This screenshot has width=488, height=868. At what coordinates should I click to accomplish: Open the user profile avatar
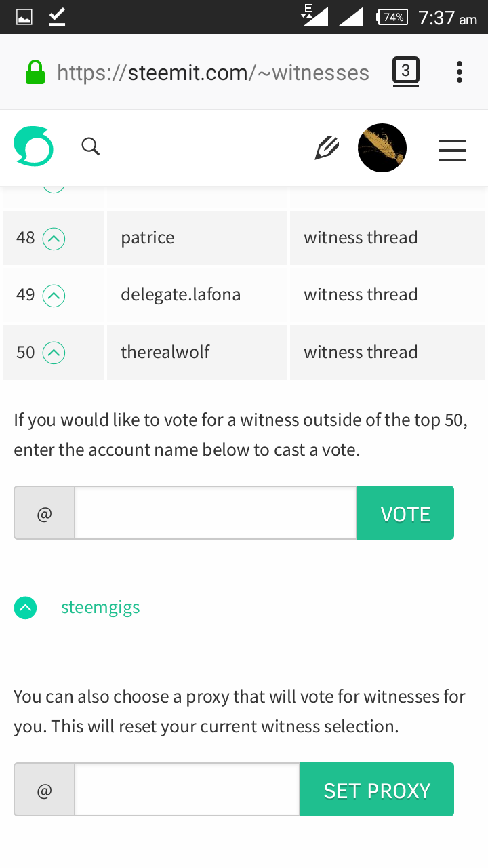point(382,148)
